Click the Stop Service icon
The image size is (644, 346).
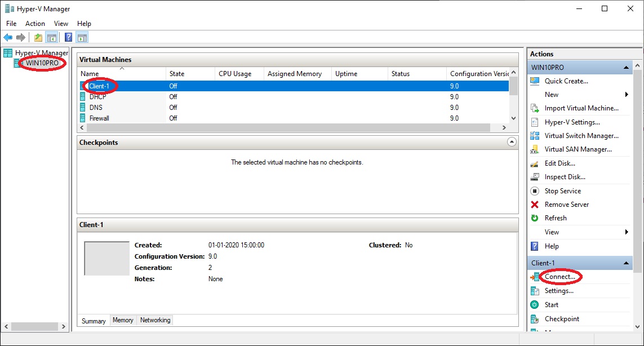(535, 191)
